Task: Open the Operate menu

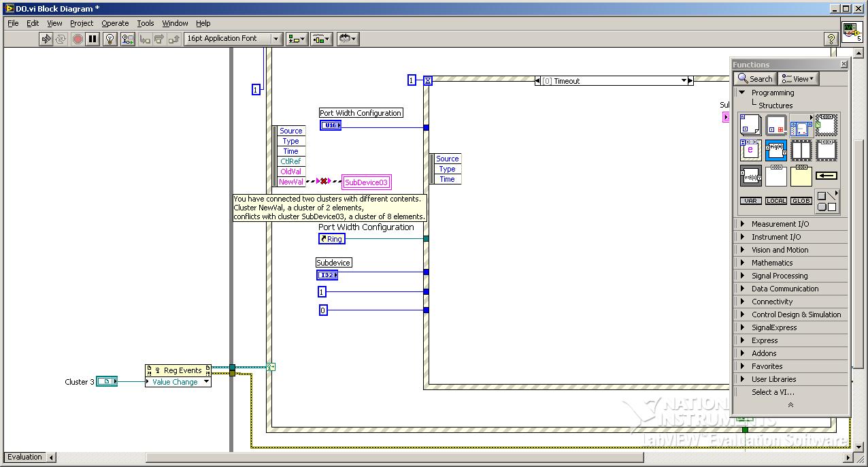Action: tap(115, 23)
